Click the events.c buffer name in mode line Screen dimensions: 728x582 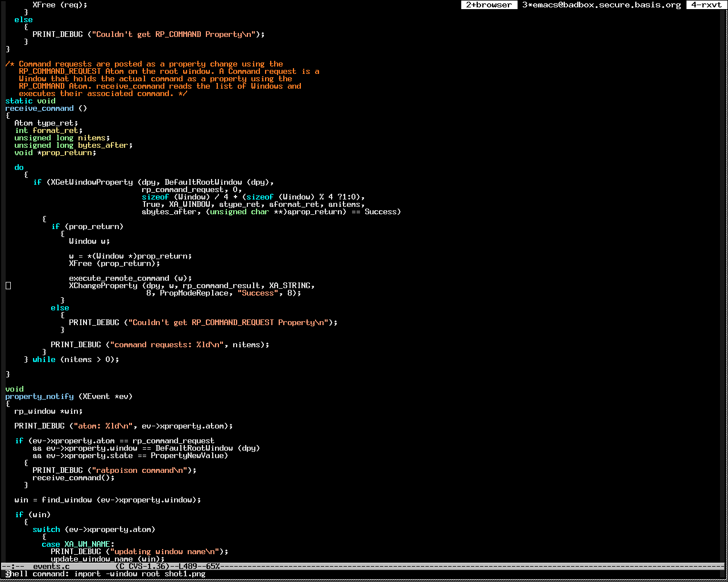point(51,566)
